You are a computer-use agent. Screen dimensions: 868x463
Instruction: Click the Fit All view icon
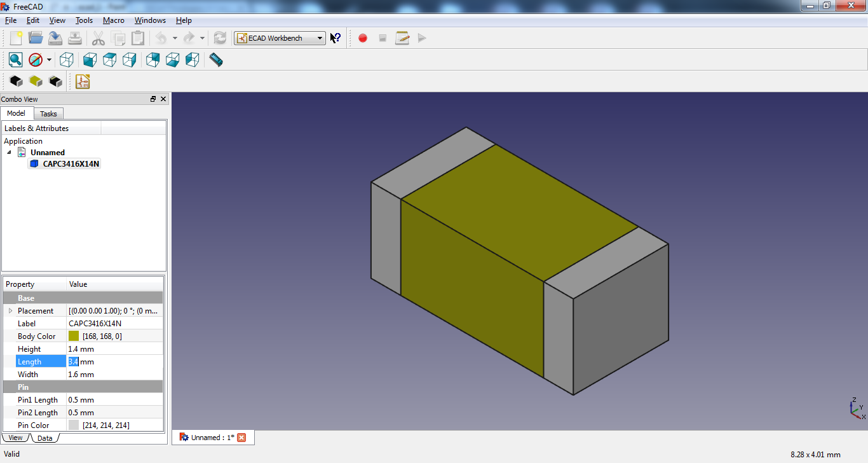(15, 60)
